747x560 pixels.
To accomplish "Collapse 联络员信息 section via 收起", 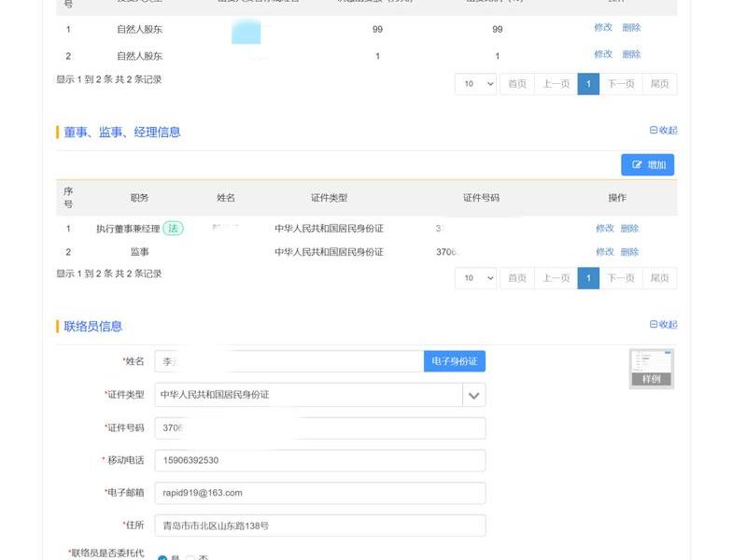I will 663,324.
